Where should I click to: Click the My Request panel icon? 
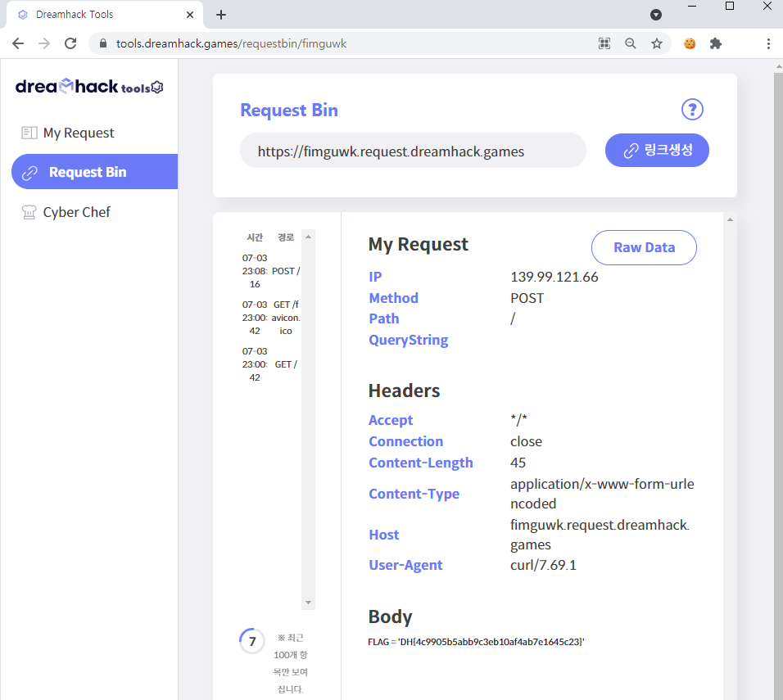(x=29, y=133)
